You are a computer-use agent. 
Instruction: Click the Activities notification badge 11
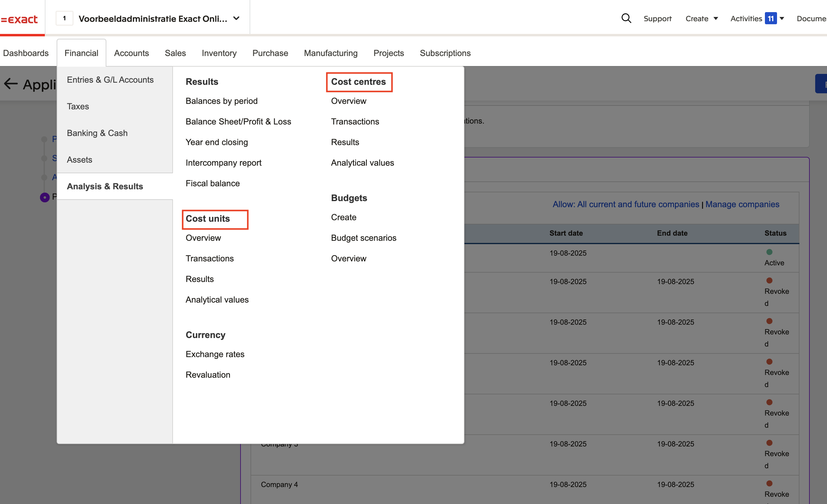pos(771,18)
